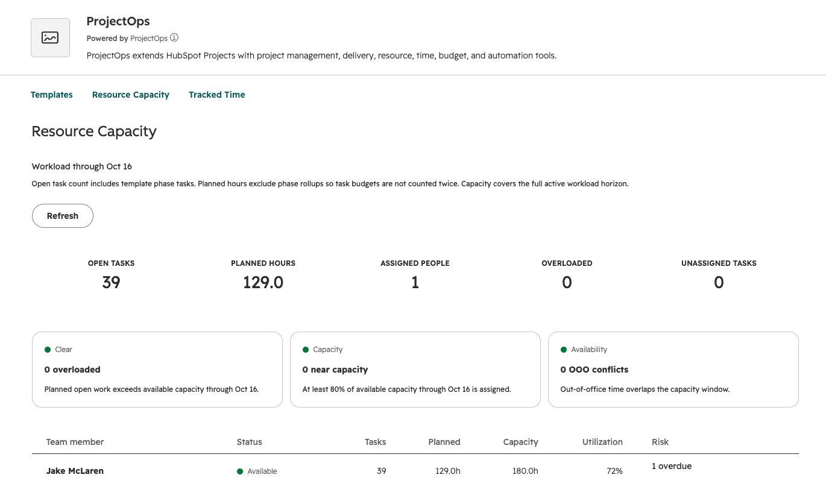The image size is (826, 504).
Task: Click the green dot beside the Capacity card label
Action: click(x=306, y=350)
